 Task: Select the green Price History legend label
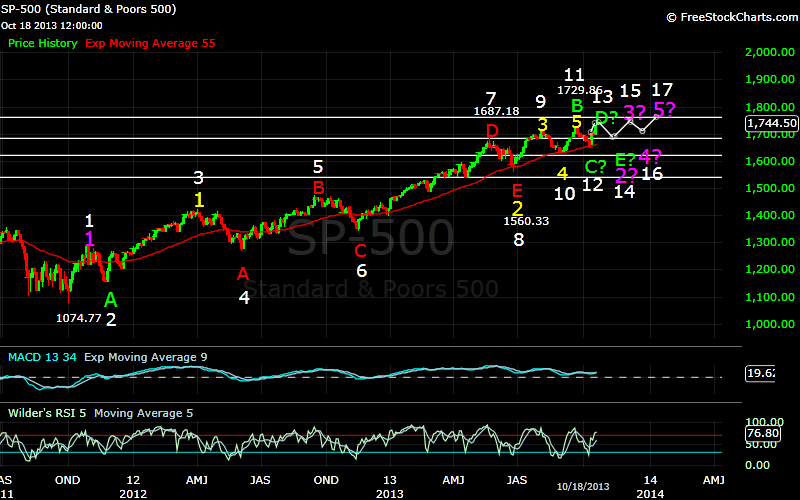tap(43, 43)
